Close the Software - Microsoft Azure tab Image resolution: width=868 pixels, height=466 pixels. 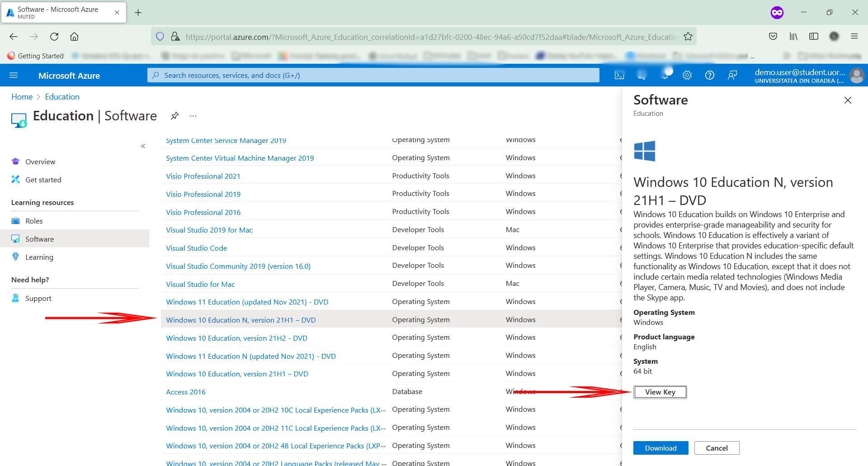click(117, 13)
